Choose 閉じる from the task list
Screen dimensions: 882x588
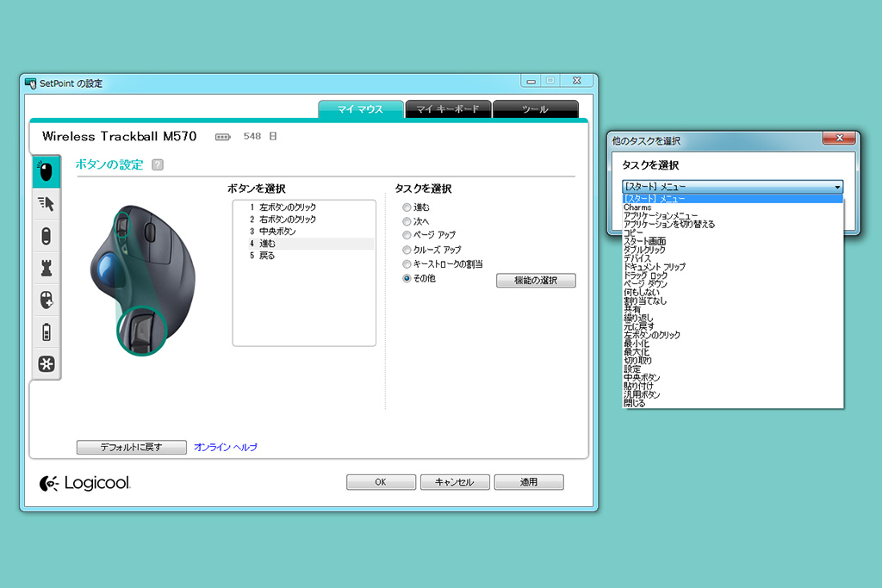tap(733, 403)
